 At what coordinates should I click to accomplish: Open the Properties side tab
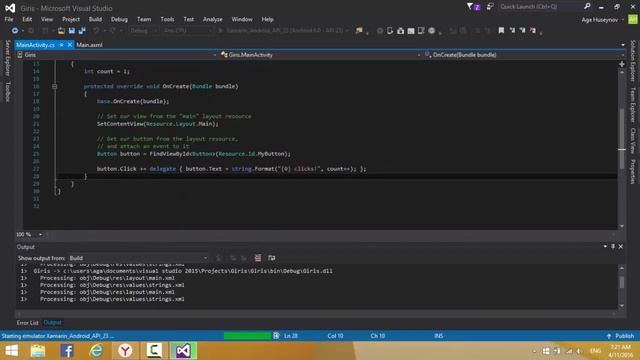[x=633, y=171]
